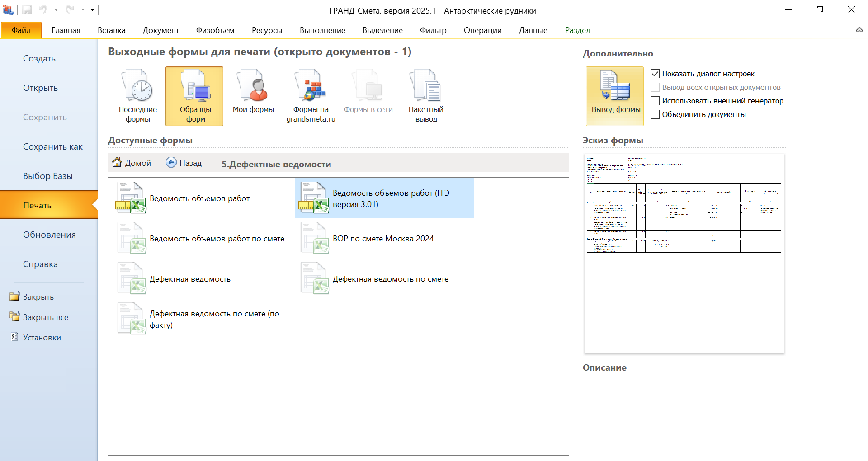Viewport: 868px width, 461px height.
Task: Click the undo arrow in title bar
Action: [43, 9]
